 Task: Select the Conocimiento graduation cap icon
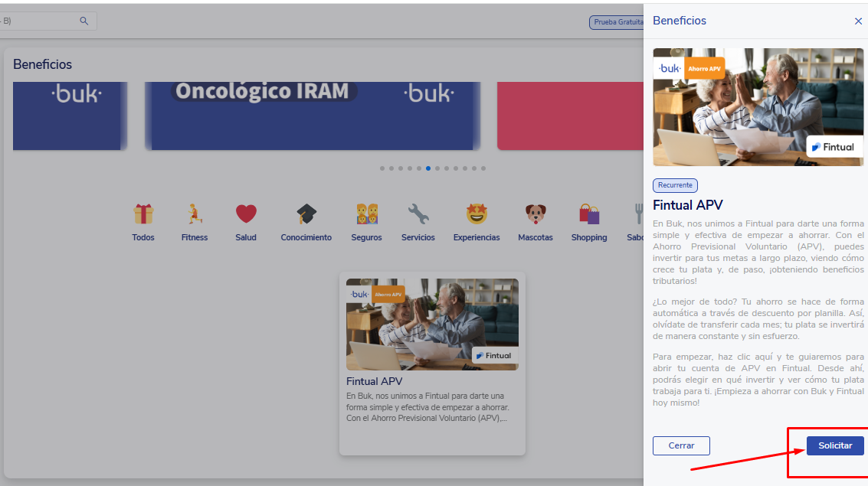pos(306,214)
